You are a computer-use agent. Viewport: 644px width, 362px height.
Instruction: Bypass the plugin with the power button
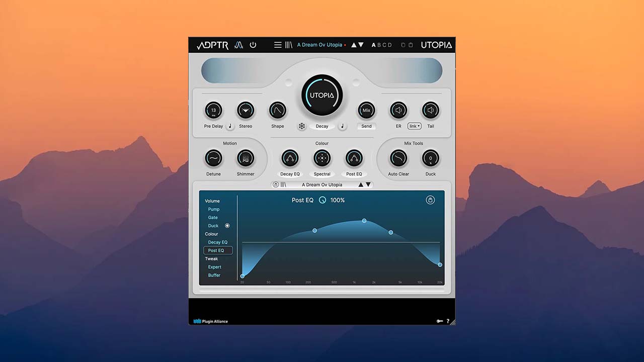(253, 45)
